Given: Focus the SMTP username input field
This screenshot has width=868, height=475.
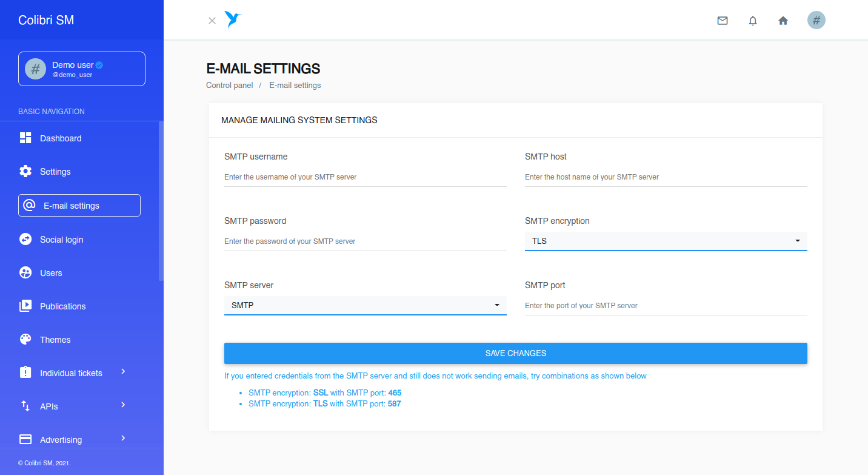Looking at the screenshot, I should point(366,177).
